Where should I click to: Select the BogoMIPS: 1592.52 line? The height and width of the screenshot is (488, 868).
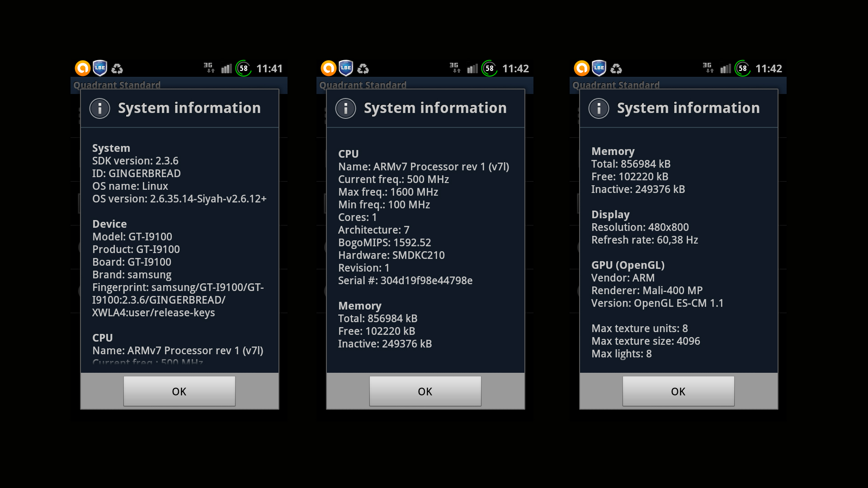385,243
